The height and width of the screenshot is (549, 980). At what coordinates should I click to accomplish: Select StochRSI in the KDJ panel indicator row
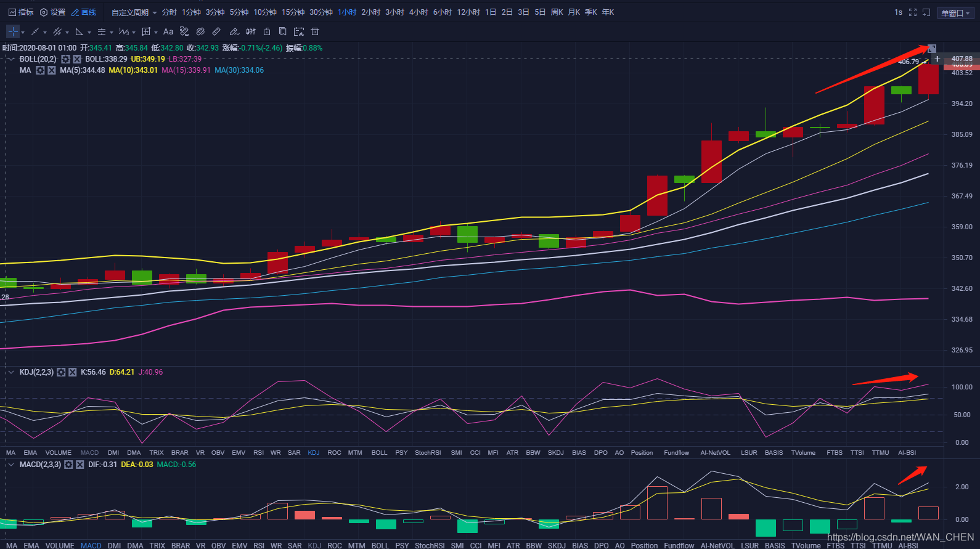428,453
